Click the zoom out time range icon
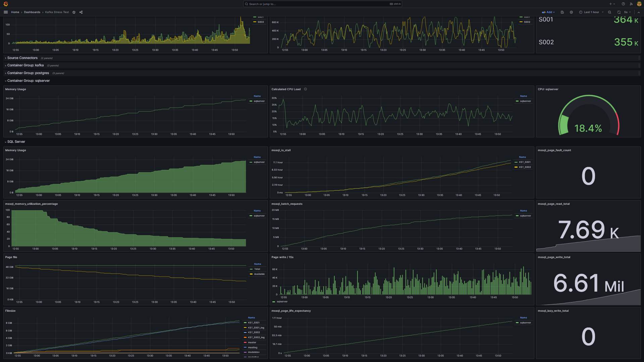This screenshot has height=362, width=644. [609, 12]
